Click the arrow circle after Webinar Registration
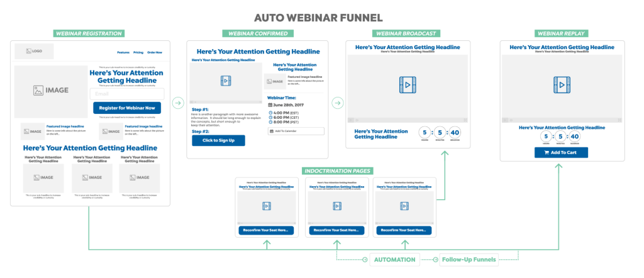Image resolution: width=644 pixels, height=278 pixels. coord(178,103)
